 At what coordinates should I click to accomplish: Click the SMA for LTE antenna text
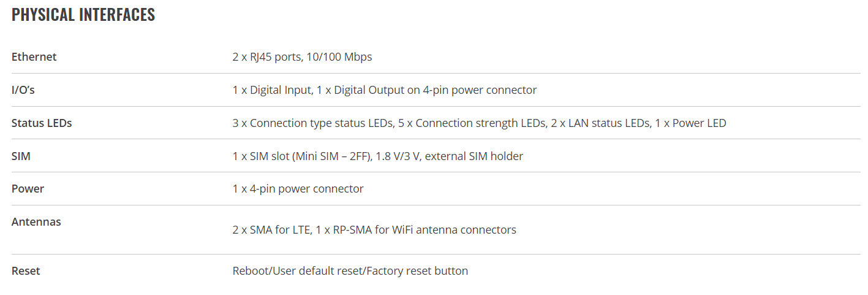(272, 230)
